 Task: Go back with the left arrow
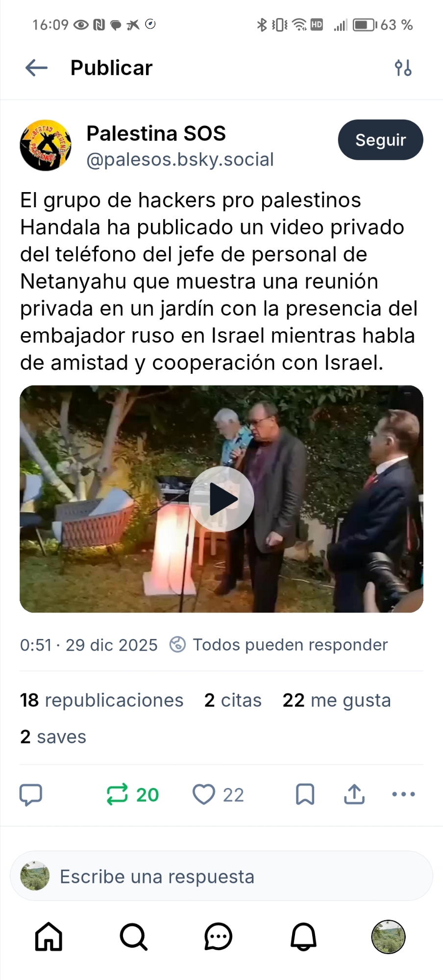point(36,68)
